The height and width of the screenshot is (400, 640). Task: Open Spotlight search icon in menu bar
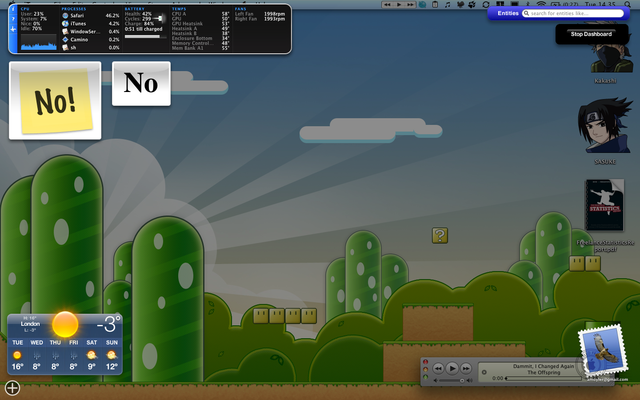coord(627,4)
